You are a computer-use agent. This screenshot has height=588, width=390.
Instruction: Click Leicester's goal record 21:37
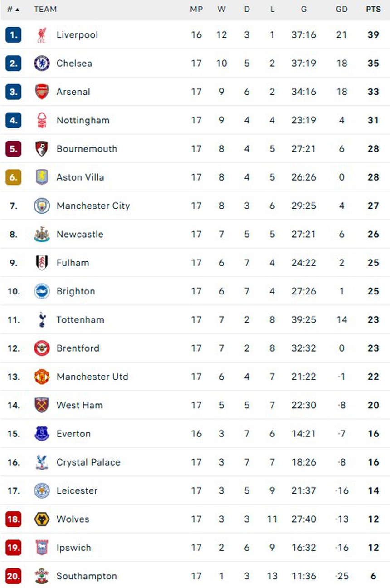click(303, 491)
